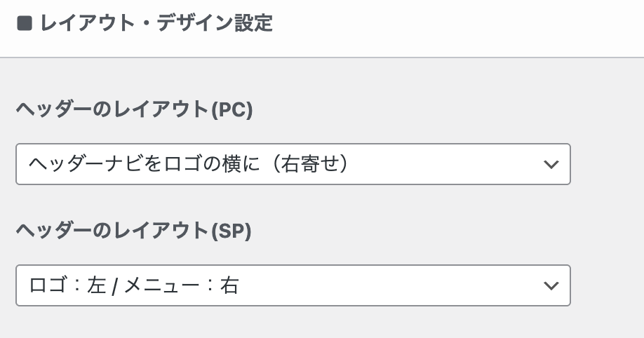The width and height of the screenshot is (644, 338).
Task: Open the ヘッダーのレイアウト(SP) dropdown
Action: (293, 285)
